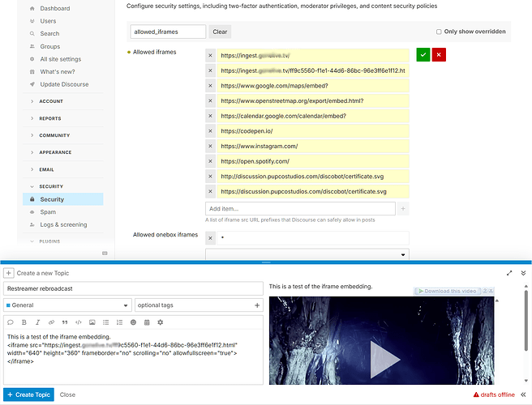Apply italic formatting in composer
Image resolution: width=532 pixels, height=405 pixels.
click(37, 322)
